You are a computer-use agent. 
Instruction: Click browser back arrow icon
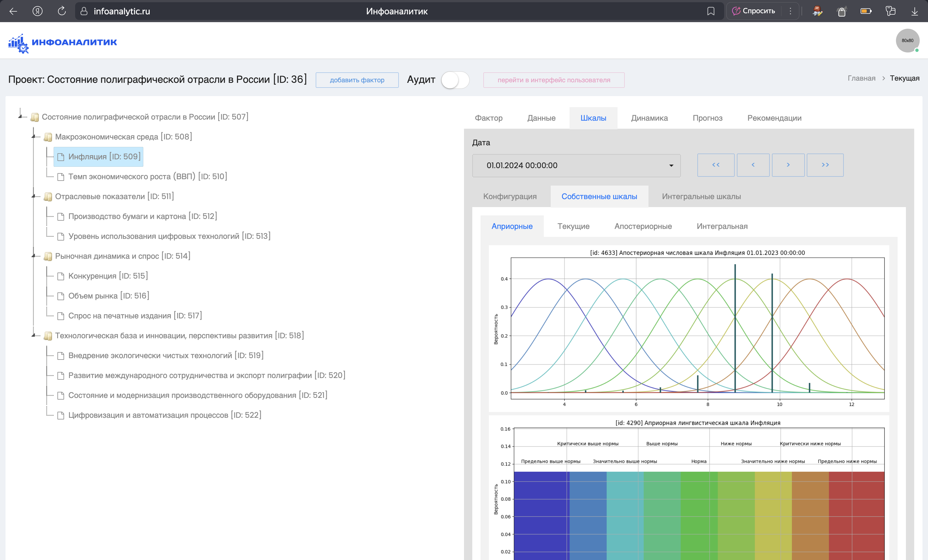click(13, 11)
